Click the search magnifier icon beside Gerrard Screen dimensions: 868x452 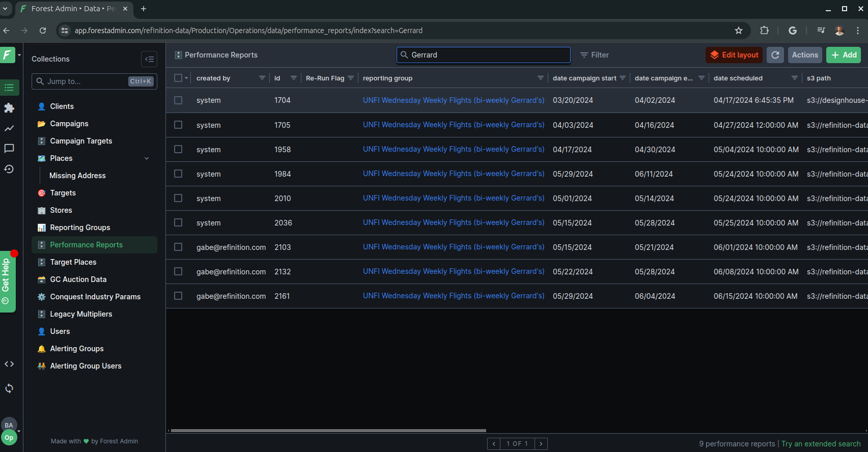click(404, 55)
